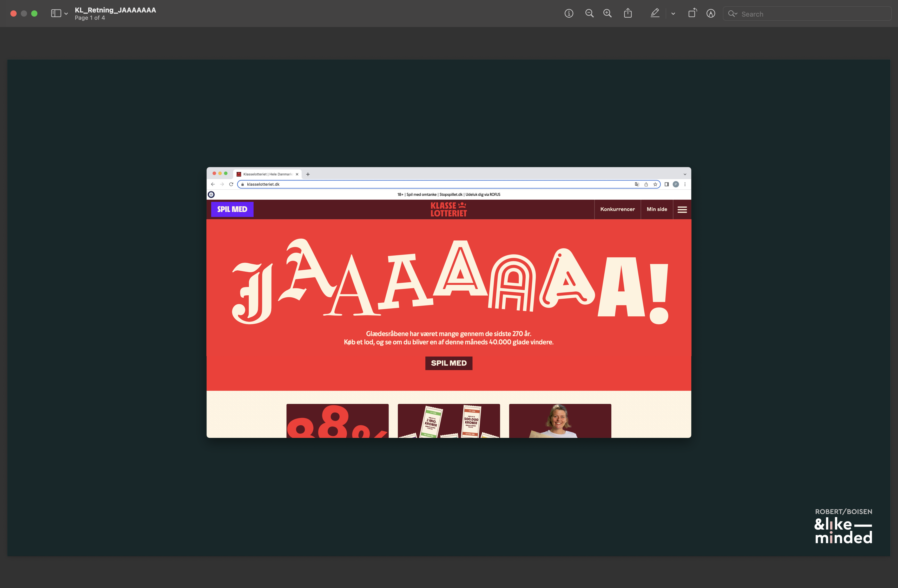The height and width of the screenshot is (588, 898).
Task: Click the Zoom In magnifier
Action: (607, 14)
